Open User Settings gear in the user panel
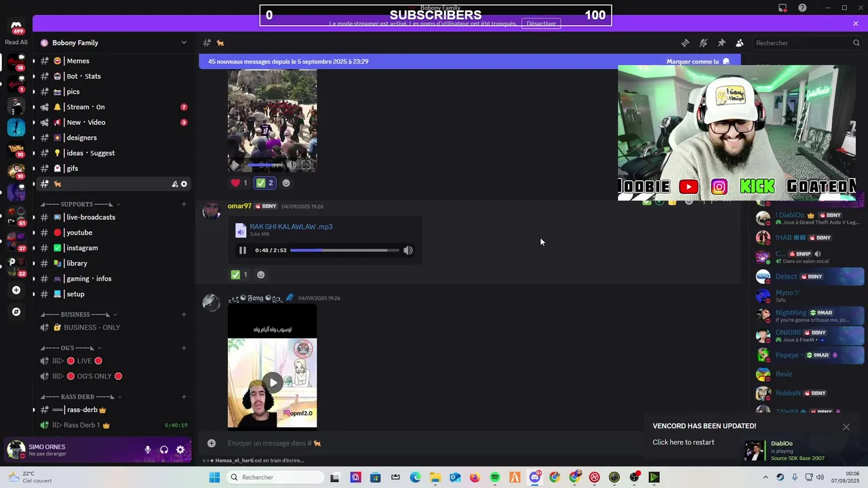Viewport: 868px width, 488px height. pos(180,449)
